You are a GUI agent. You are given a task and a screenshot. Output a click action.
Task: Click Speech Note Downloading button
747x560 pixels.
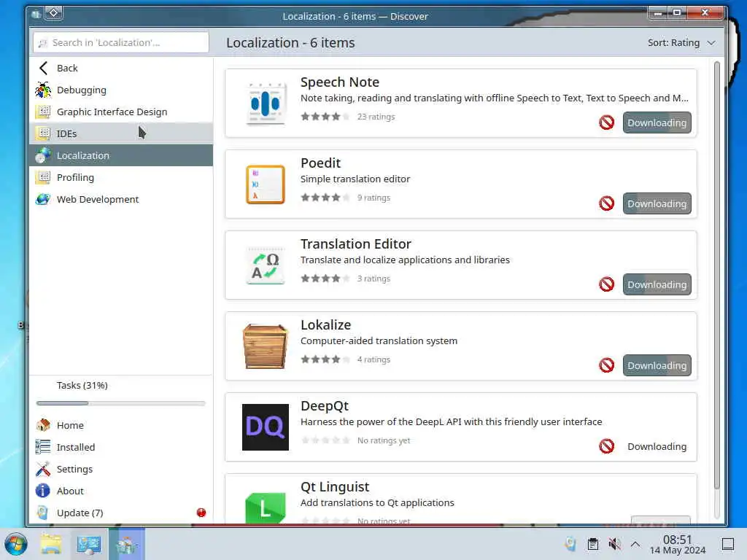pos(657,122)
